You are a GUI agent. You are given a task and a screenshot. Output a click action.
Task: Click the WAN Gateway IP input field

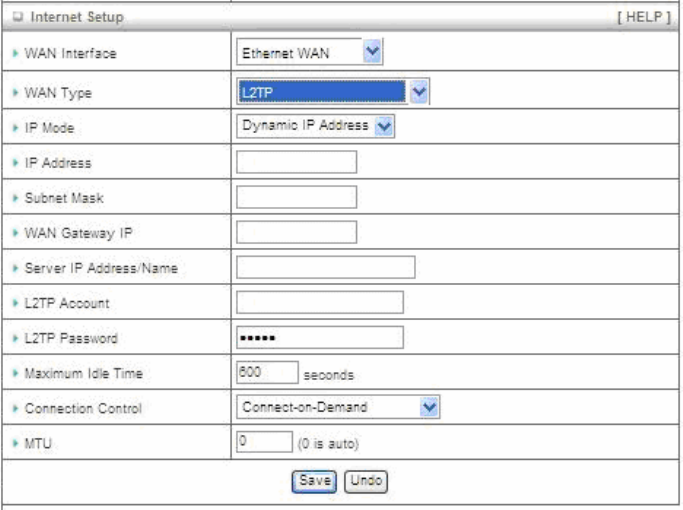296,232
